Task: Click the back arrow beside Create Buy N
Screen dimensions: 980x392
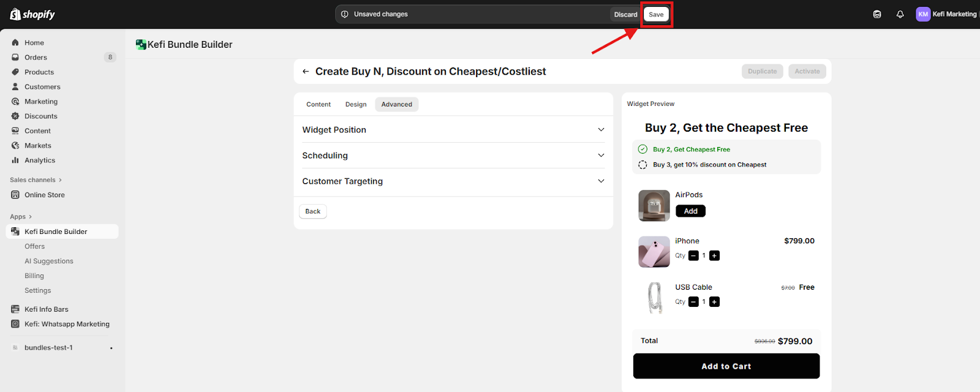Action: [306, 72]
